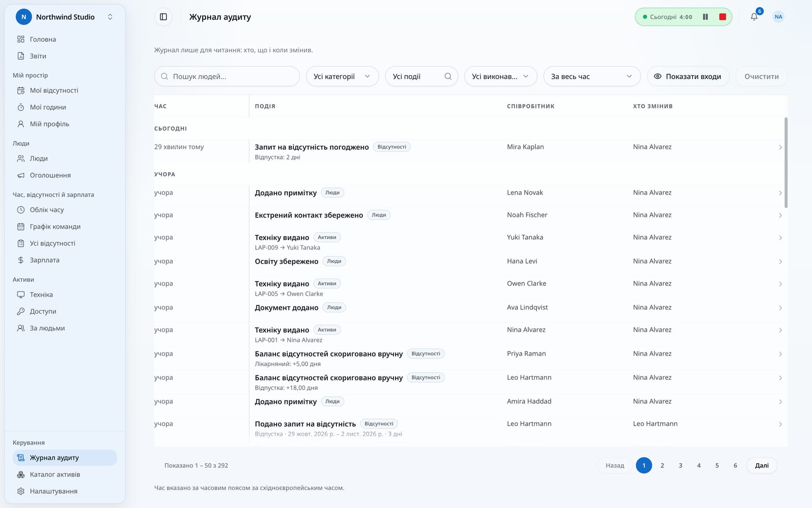Screen dimensions: 812x508
Task: Stop the timer with red square
Action: 722,17
